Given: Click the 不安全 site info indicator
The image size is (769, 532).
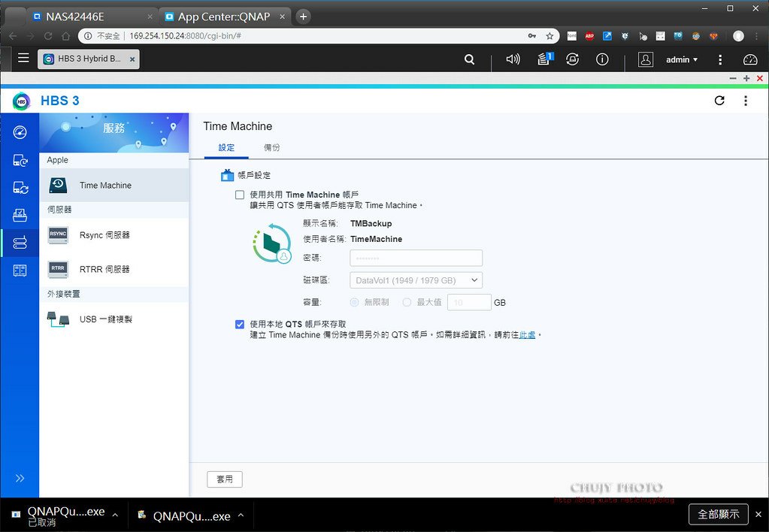Looking at the screenshot, I should point(102,36).
